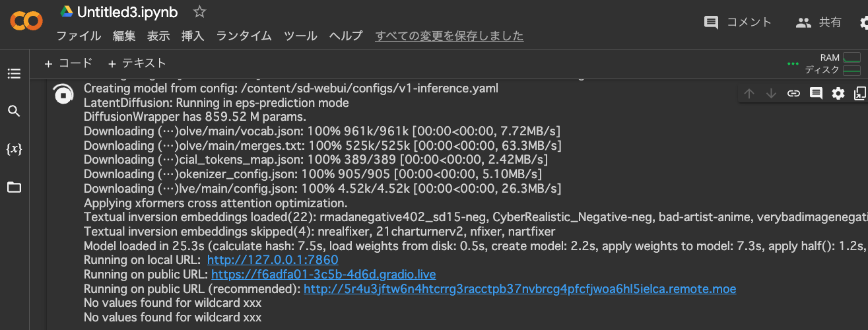Move cell down with arrow icon

[771, 94]
